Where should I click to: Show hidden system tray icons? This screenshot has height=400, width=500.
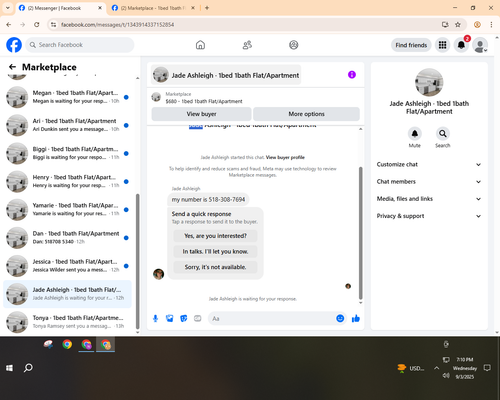click(x=436, y=368)
